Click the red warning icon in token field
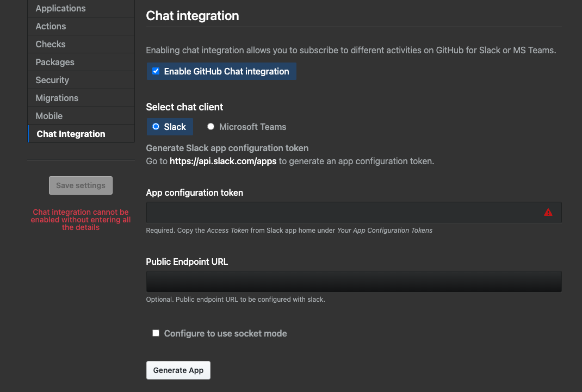This screenshot has height=392, width=582. click(548, 213)
